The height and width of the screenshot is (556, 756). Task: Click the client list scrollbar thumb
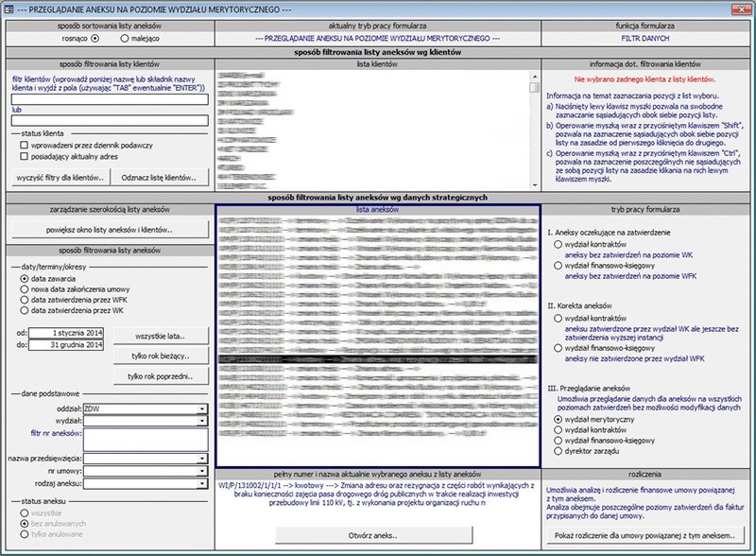click(x=534, y=87)
